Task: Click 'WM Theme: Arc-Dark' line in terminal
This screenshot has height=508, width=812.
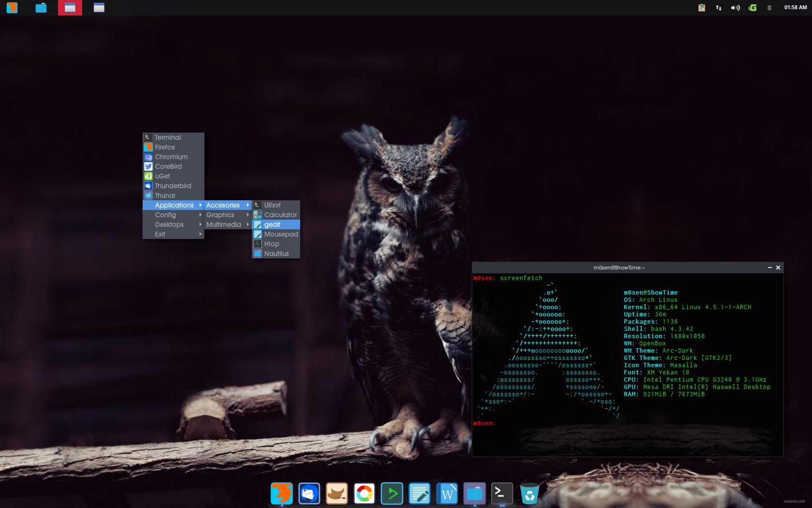Action: tap(658, 351)
